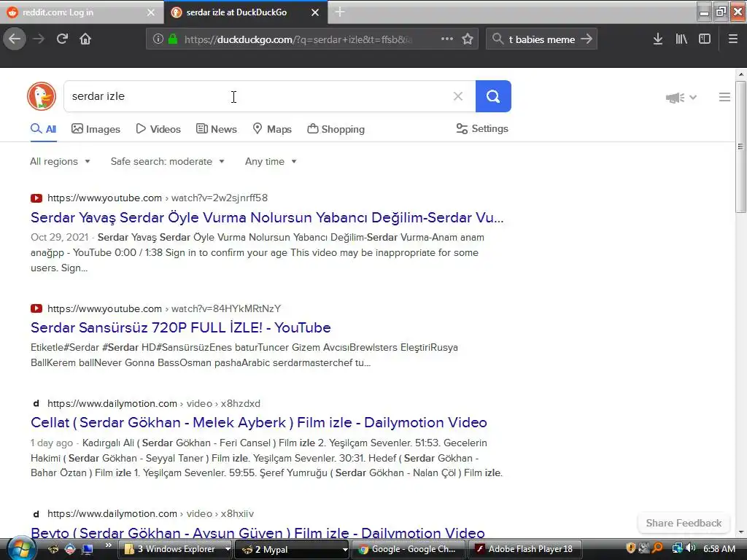Switch to News results
The width and height of the screenshot is (747, 560).
216,129
